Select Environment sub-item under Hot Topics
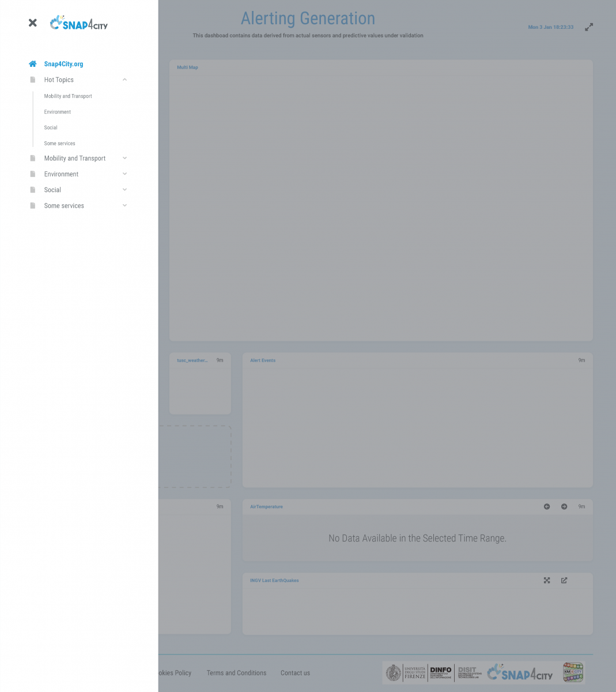This screenshot has height=692, width=616. click(x=58, y=112)
